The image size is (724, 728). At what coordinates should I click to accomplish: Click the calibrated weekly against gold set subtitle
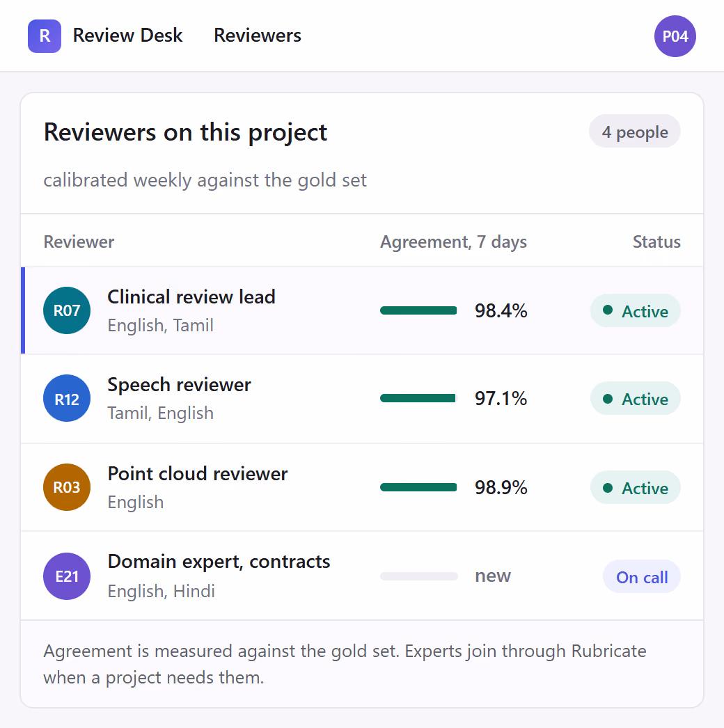tap(205, 180)
